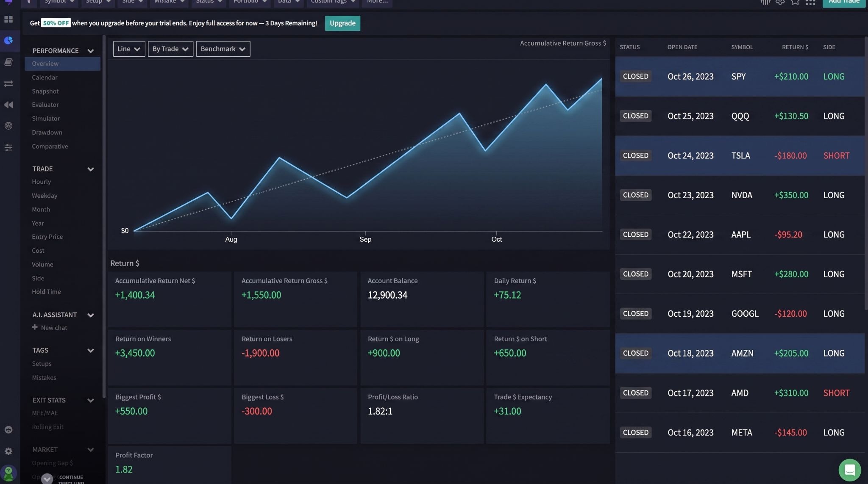868x484 pixels.
Task: Open the Calendar view
Action: coord(45,77)
